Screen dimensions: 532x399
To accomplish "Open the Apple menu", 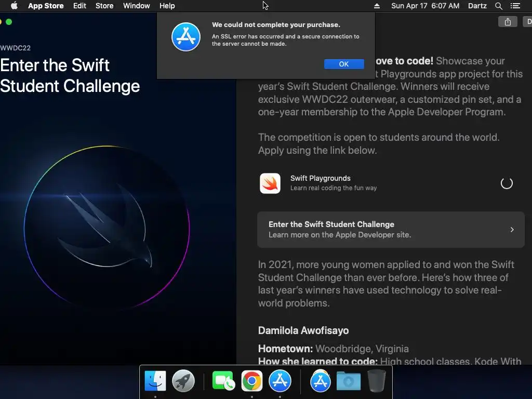I will click(14, 6).
